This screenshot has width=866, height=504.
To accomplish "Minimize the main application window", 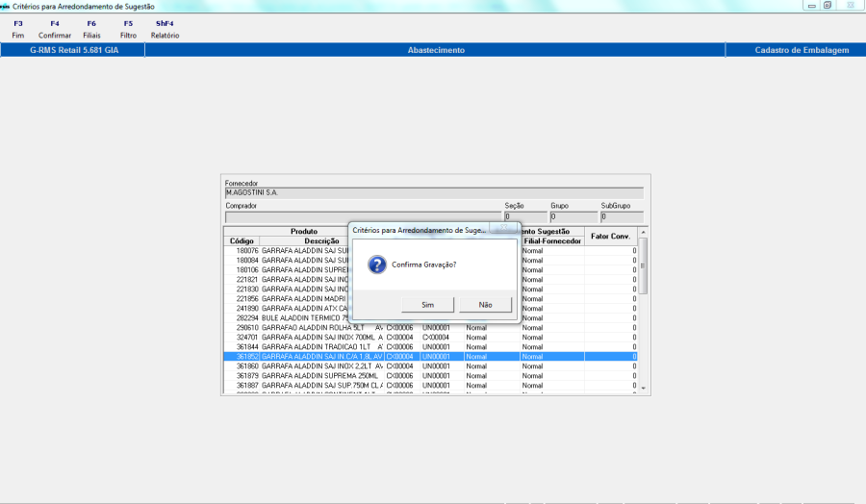I will [811, 6].
